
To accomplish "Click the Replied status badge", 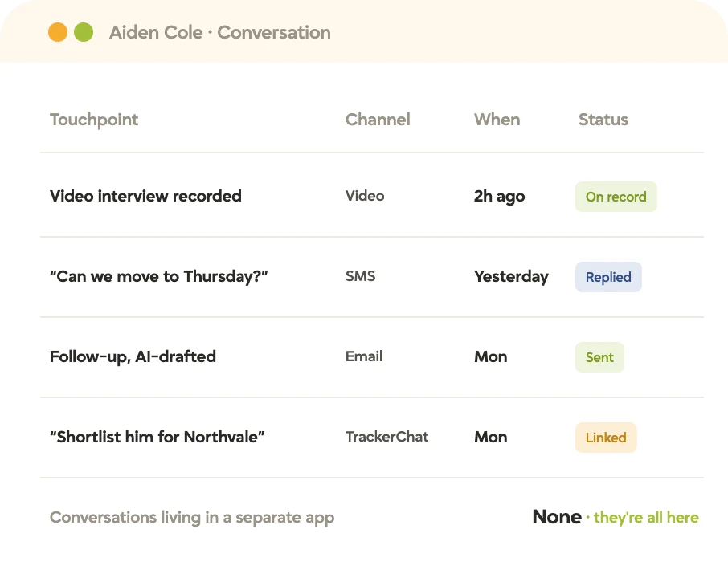I will [609, 277].
